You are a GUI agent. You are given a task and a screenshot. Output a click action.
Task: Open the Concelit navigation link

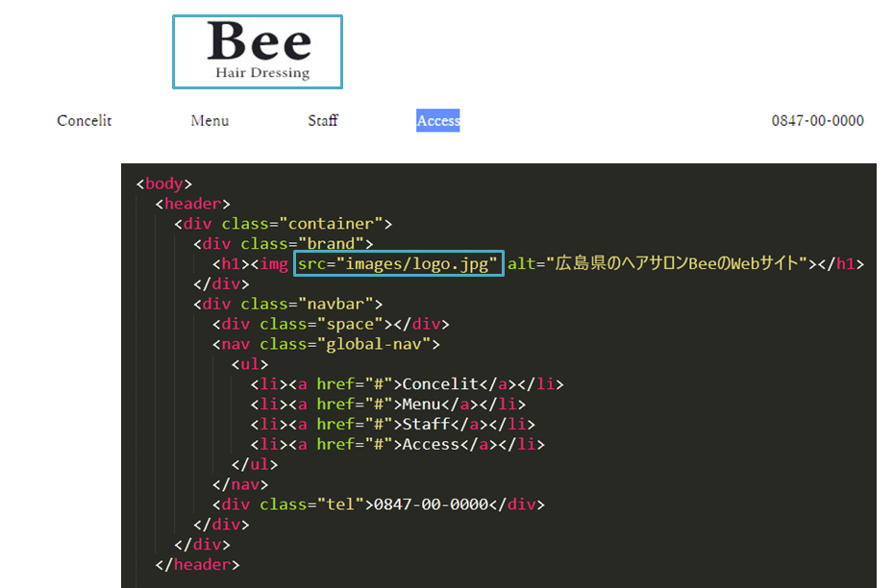[85, 121]
